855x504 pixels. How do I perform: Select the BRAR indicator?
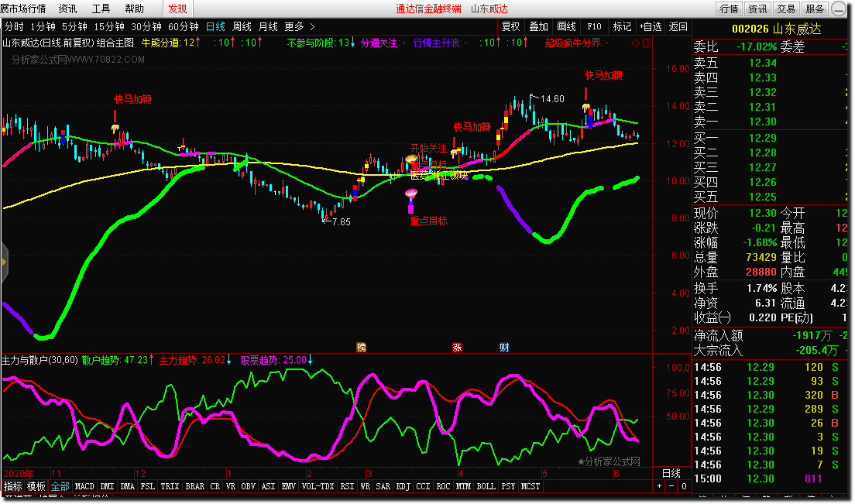click(x=194, y=486)
